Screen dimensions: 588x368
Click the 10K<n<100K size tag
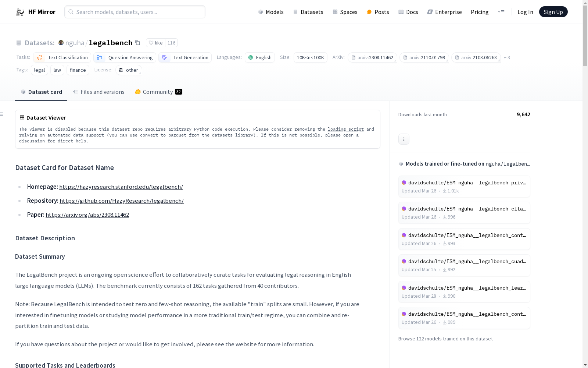coord(311,57)
